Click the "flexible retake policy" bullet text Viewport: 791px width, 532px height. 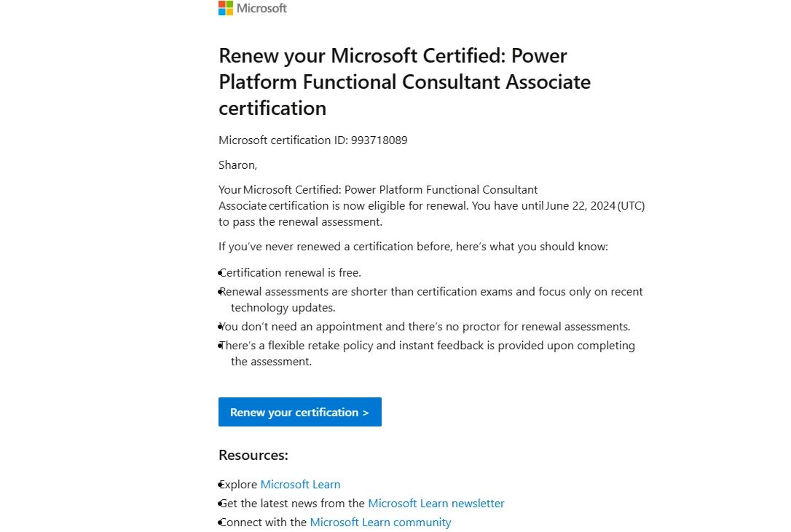click(427, 346)
